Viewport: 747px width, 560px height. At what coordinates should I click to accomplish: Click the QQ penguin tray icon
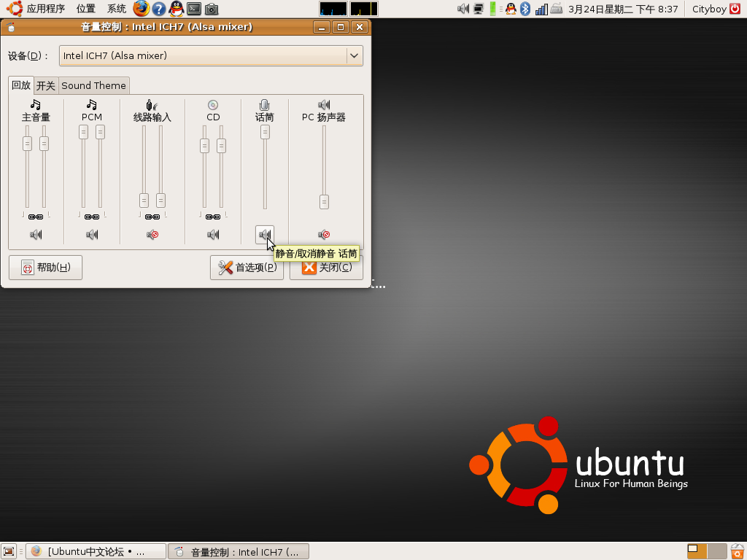(x=511, y=9)
